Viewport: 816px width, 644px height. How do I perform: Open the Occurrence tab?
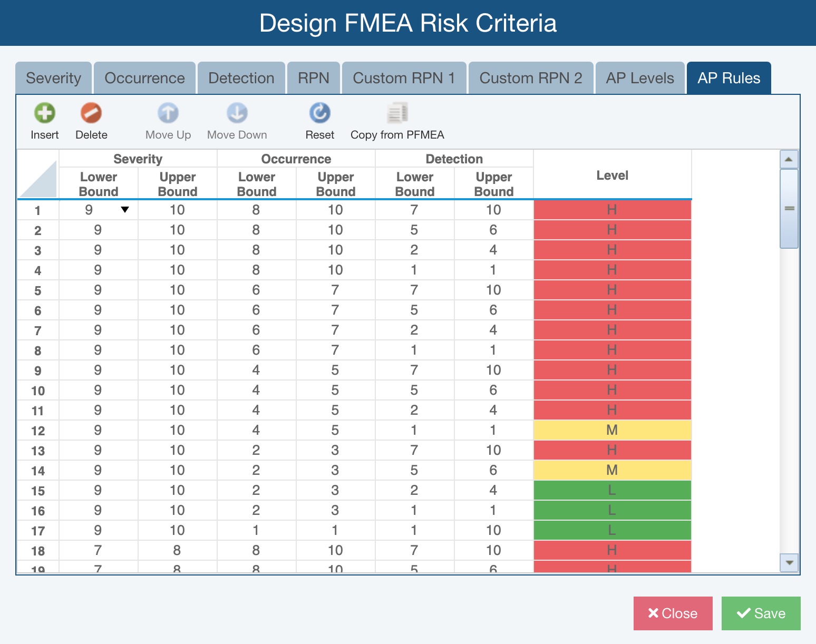click(x=144, y=77)
